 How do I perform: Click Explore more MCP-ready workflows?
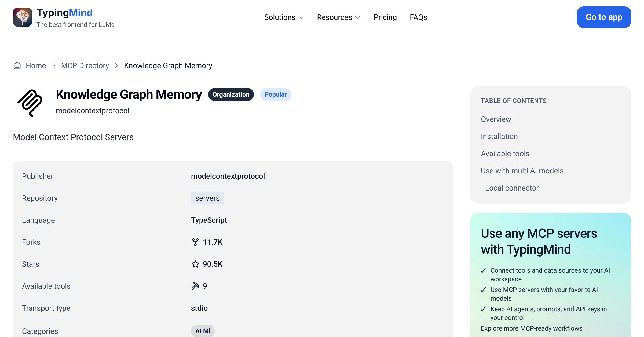click(532, 328)
